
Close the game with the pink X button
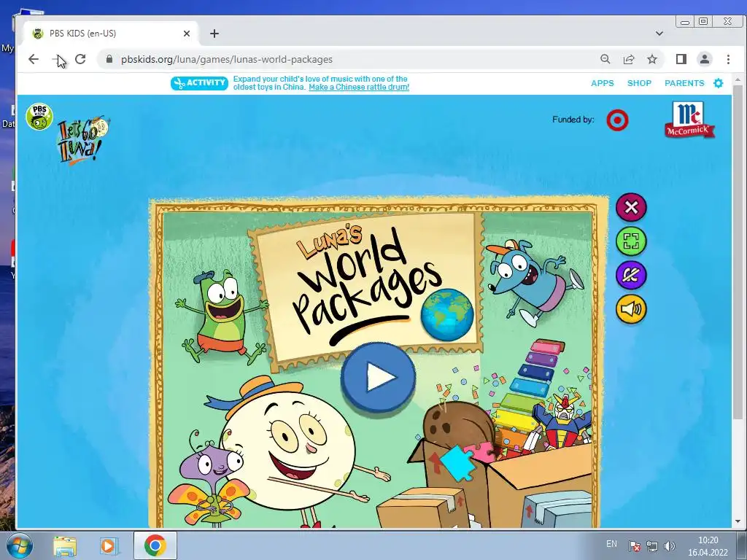click(631, 207)
